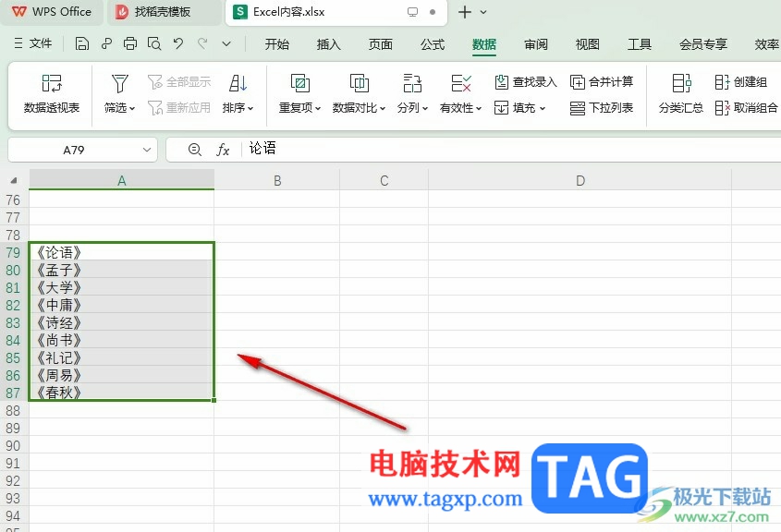781x532 pixels.
Task: Open new tab options arrow beside plus
Action: coord(483,12)
